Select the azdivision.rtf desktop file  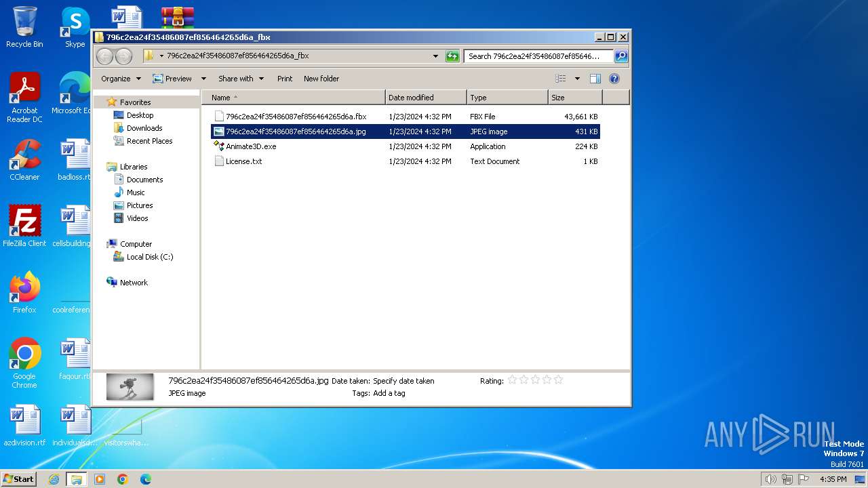point(24,426)
